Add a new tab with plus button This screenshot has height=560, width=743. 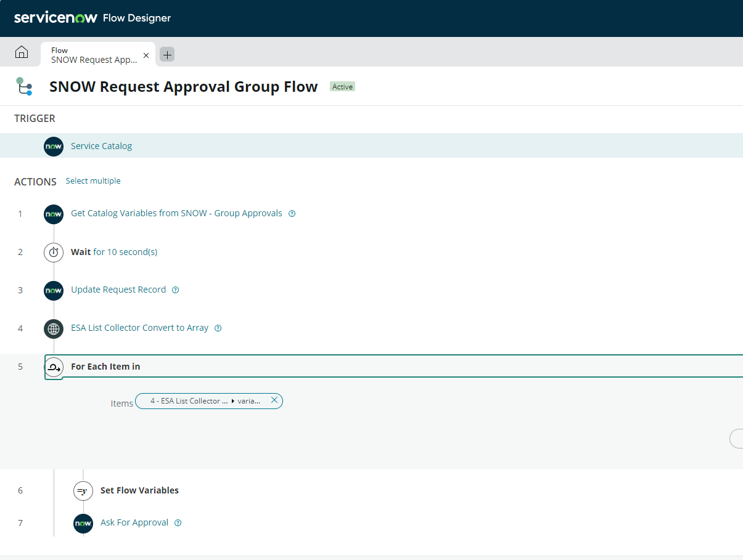167,54
